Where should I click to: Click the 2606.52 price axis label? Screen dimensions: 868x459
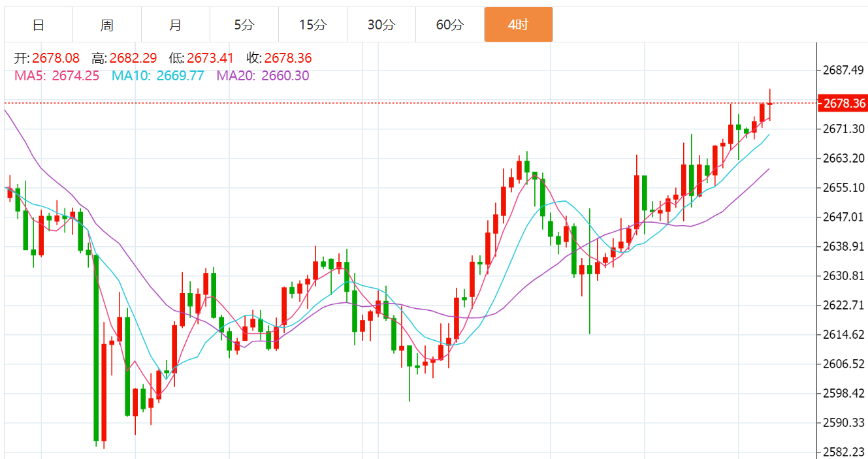tap(844, 364)
